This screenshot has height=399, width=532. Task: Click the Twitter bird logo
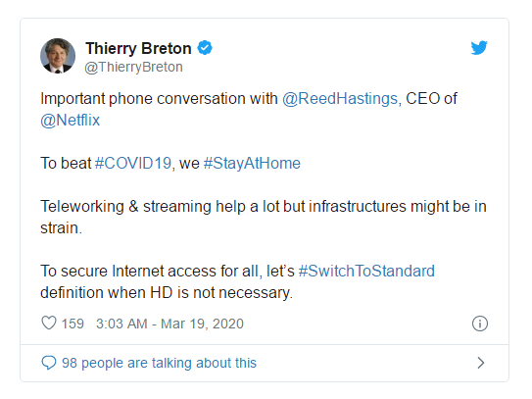[479, 47]
